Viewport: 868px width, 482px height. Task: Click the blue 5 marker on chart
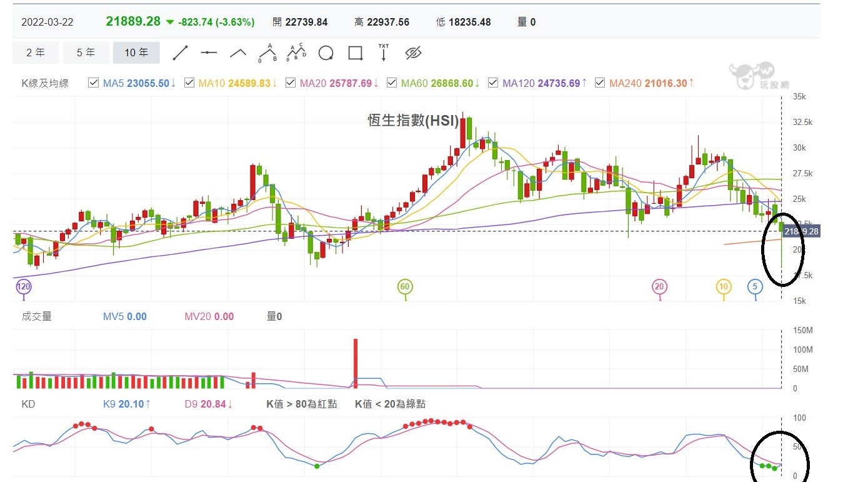(x=755, y=287)
